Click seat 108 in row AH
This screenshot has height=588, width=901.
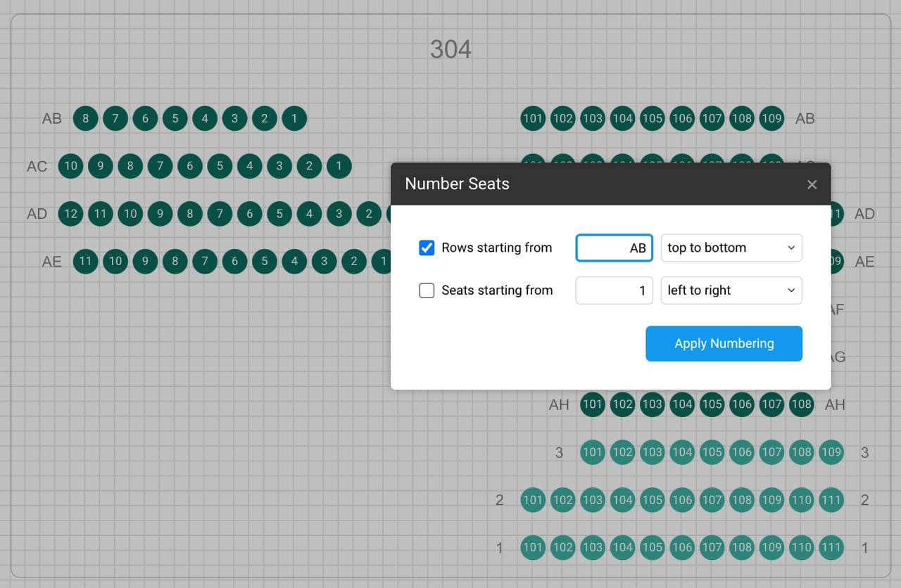click(801, 404)
